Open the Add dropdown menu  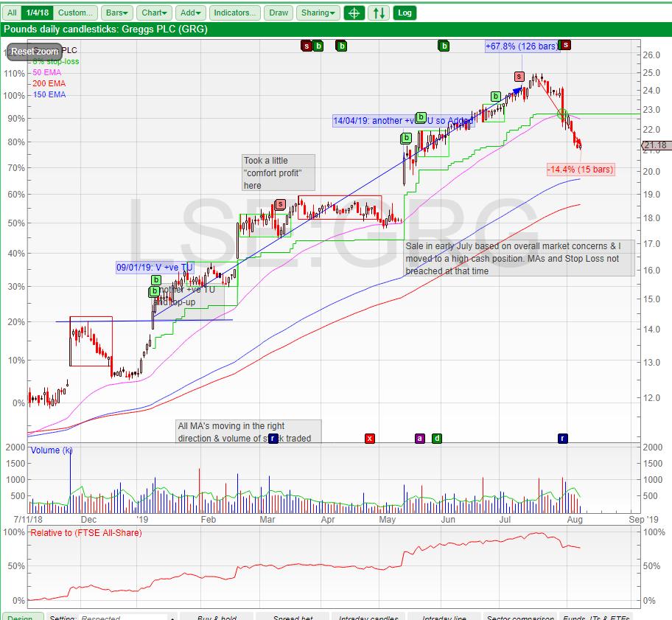tap(191, 13)
